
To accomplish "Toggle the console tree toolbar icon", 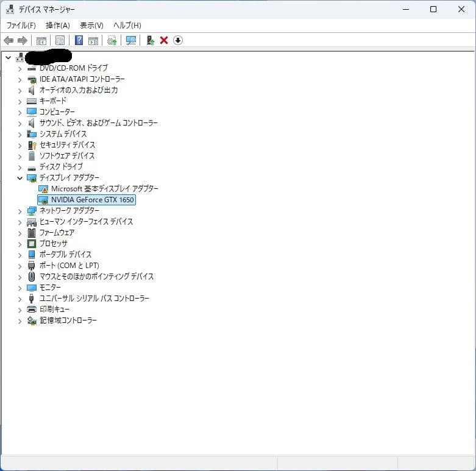I will [x=41, y=40].
